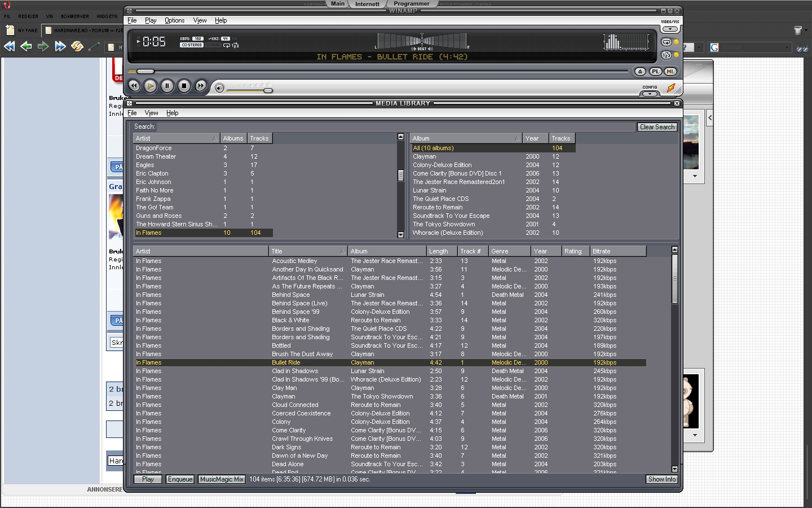The height and width of the screenshot is (508, 812).
Task: Sort artist pane by Artist header
Action: point(176,138)
